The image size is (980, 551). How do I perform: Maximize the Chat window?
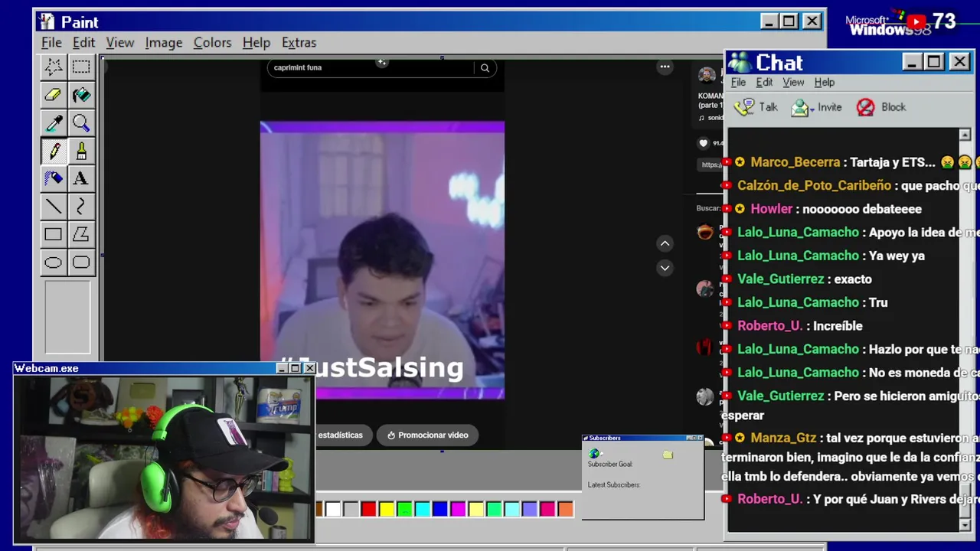[x=934, y=62]
